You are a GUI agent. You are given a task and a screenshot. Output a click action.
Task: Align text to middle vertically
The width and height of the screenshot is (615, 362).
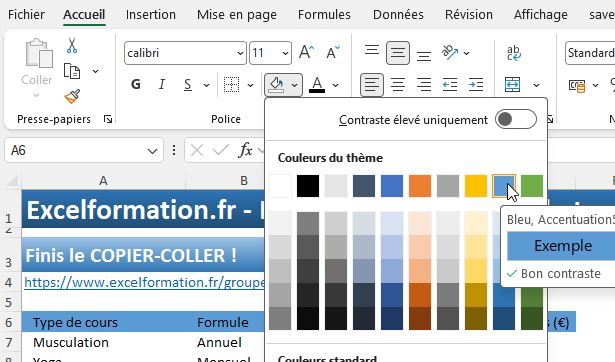click(x=398, y=53)
